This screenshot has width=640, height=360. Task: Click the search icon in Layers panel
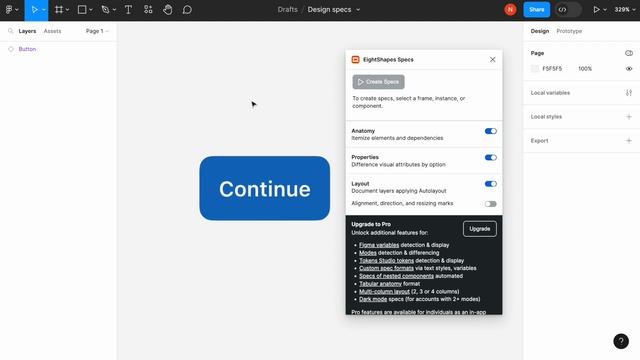click(x=11, y=31)
